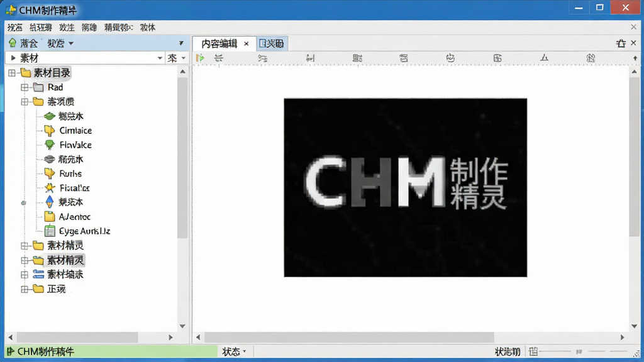Click the second icon in editor toolbar
This screenshot has height=362, width=644.
coord(219,58)
